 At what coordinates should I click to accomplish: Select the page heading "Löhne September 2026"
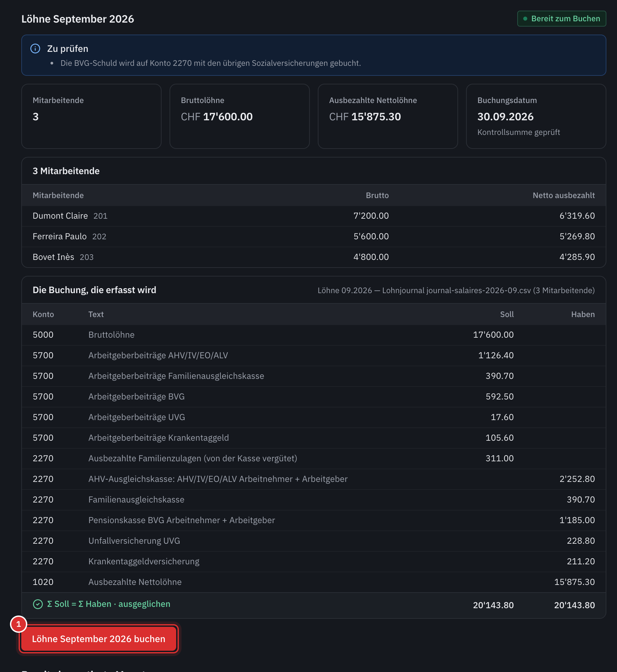(x=78, y=19)
